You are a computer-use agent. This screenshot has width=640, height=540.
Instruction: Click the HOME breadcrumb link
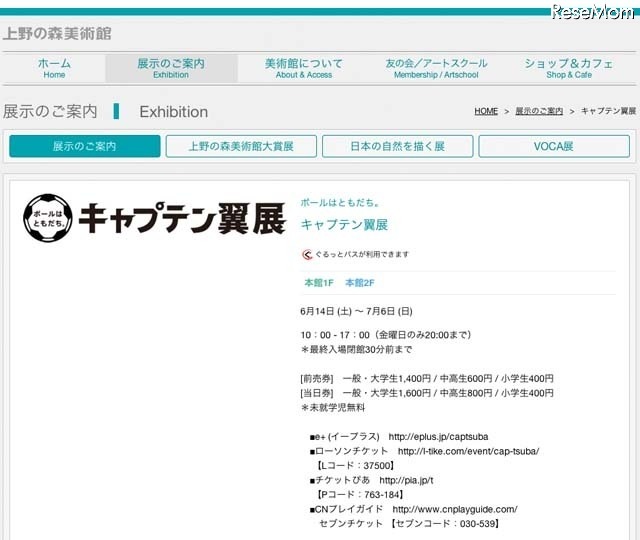486,111
